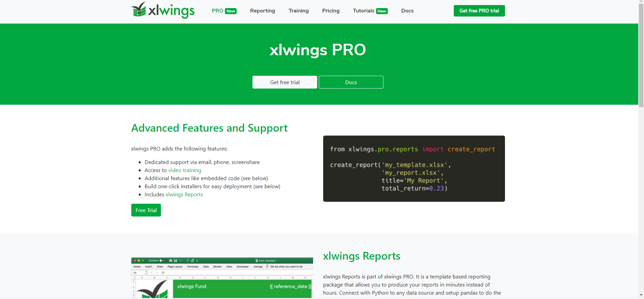Click the Get free PRO trial button
Screen dimensions: 644x299
[479, 11]
